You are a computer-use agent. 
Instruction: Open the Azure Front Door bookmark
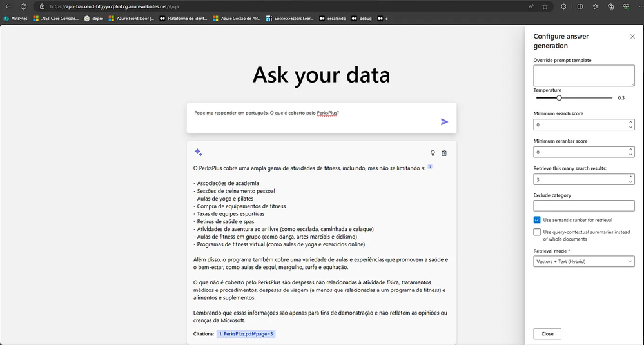point(132,19)
